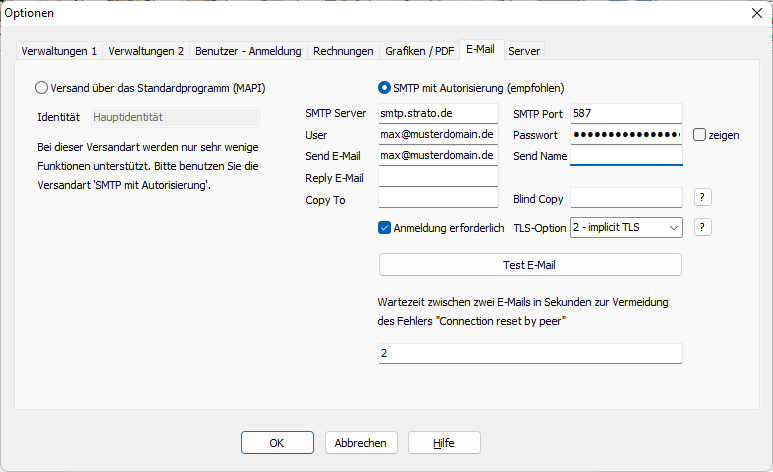This screenshot has height=472, width=773.
Task: Switch to the Verwaltungen 2 tab
Action: point(146,50)
